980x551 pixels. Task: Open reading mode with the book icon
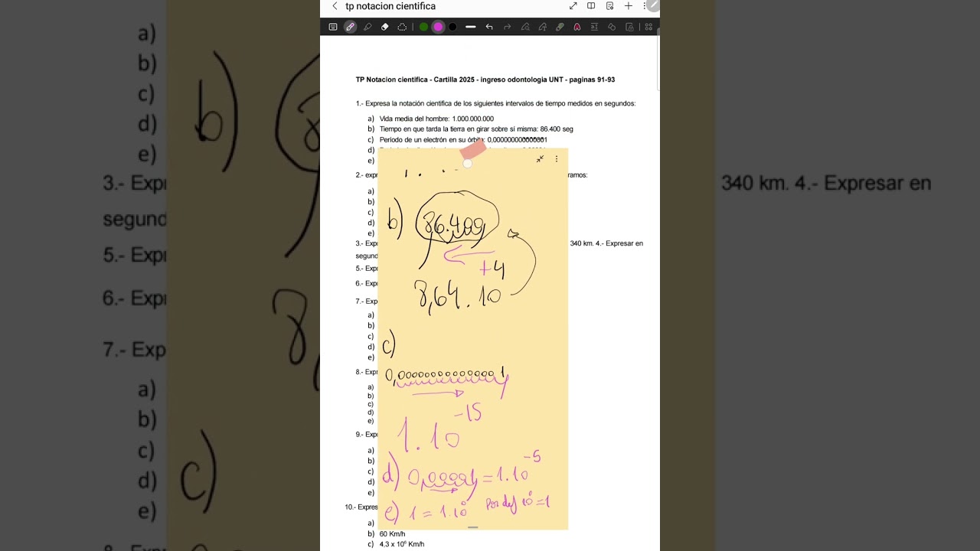point(591,6)
